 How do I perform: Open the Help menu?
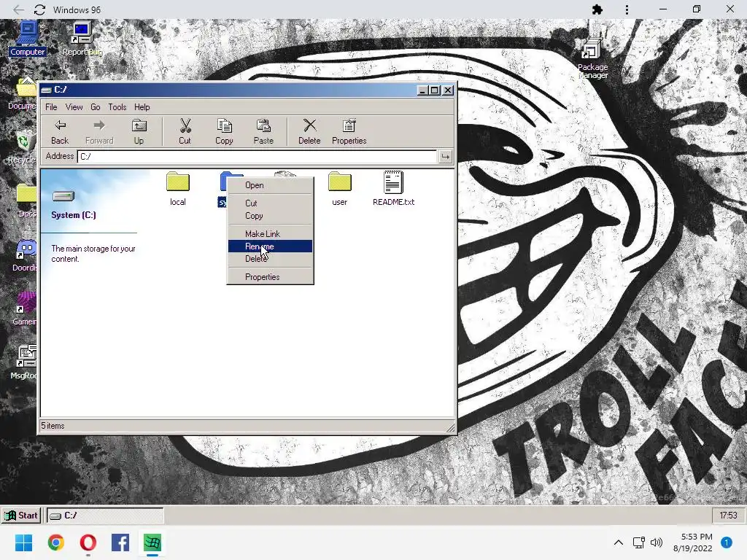click(142, 107)
